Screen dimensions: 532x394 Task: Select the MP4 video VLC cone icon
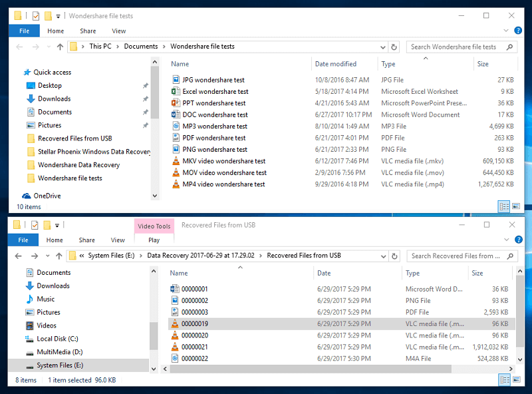176,184
